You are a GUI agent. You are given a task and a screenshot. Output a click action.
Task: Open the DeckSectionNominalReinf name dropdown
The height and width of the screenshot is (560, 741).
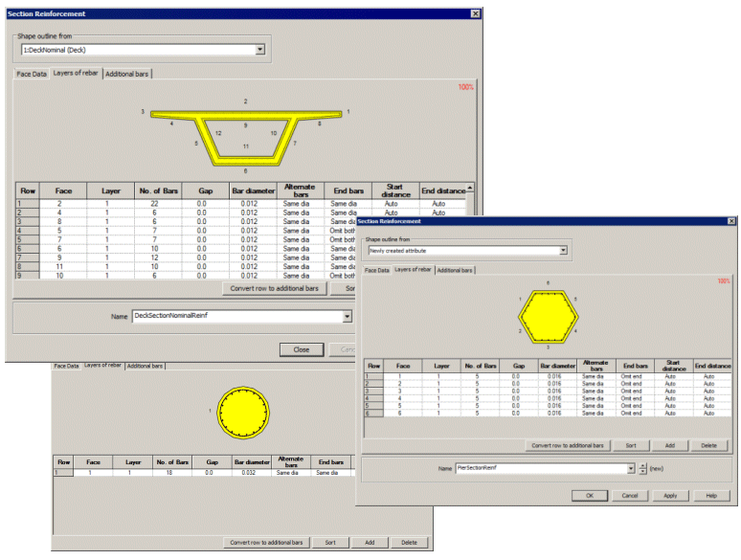click(x=347, y=316)
